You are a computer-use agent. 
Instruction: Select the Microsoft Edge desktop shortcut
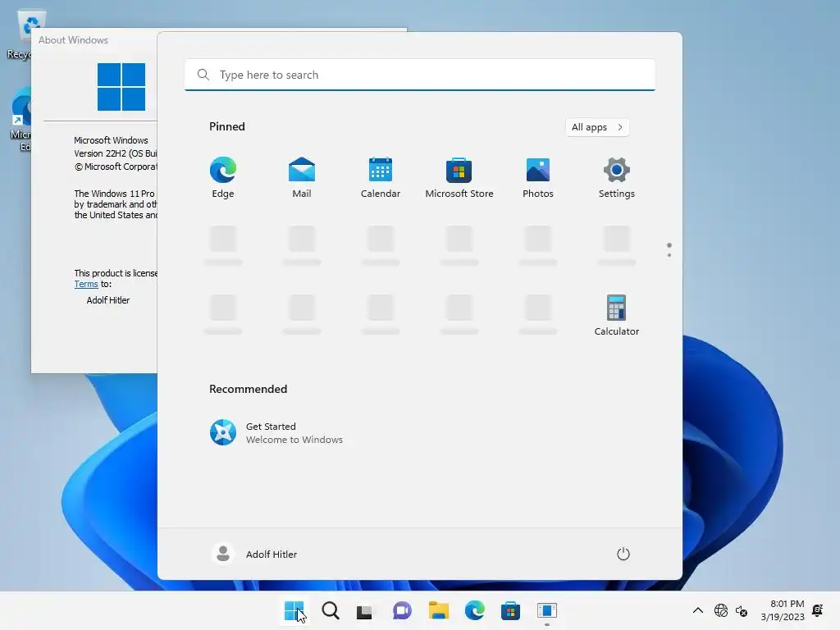(21, 119)
